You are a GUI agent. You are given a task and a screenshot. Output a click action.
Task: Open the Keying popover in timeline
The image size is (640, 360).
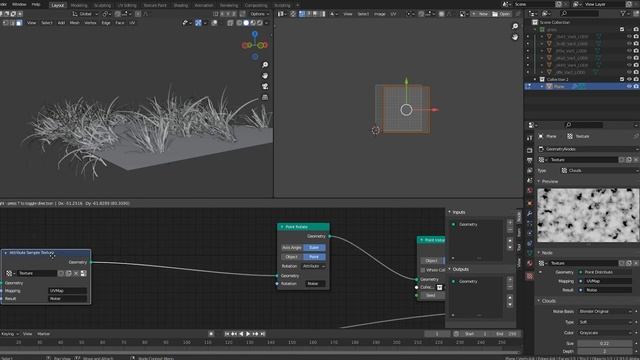pyautogui.click(x=9, y=334)
